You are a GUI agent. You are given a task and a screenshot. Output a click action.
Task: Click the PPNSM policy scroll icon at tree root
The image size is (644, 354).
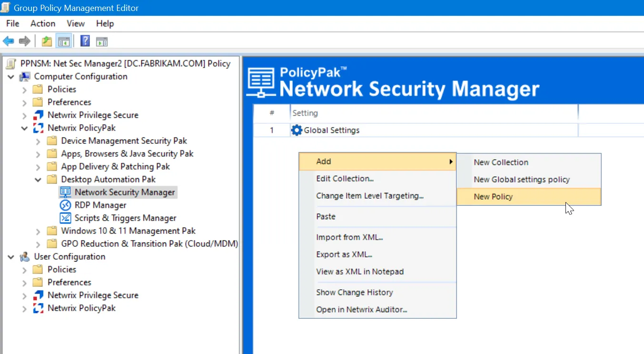tap(11, 64)
